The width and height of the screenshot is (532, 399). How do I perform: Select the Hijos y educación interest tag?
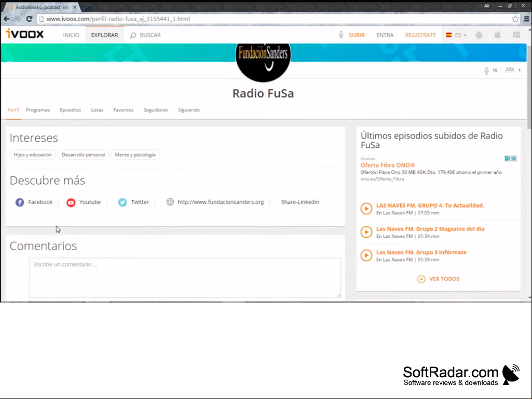tap(33, 155)
